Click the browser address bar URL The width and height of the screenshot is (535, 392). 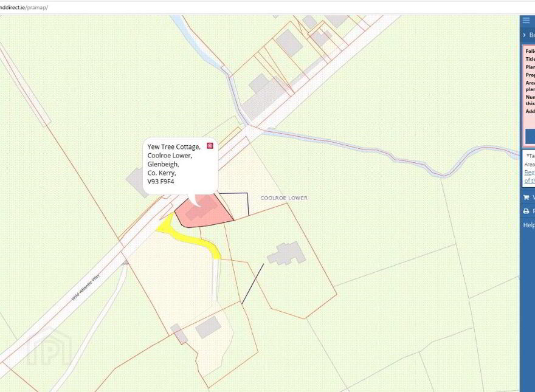[24, 7]
